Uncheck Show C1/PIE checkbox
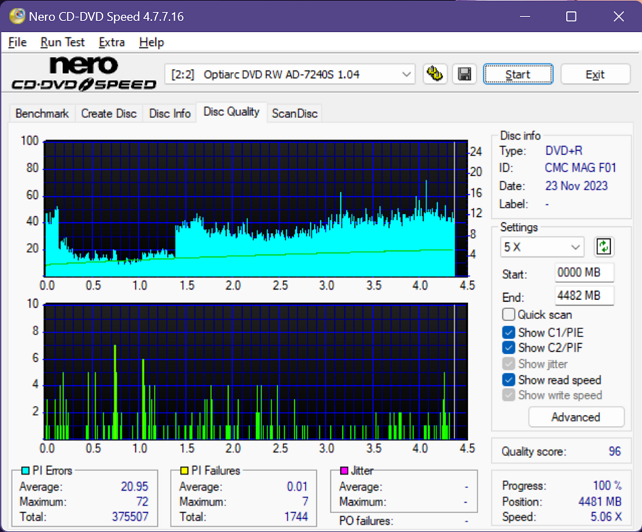642x532 pixels. tap(508, 332)
